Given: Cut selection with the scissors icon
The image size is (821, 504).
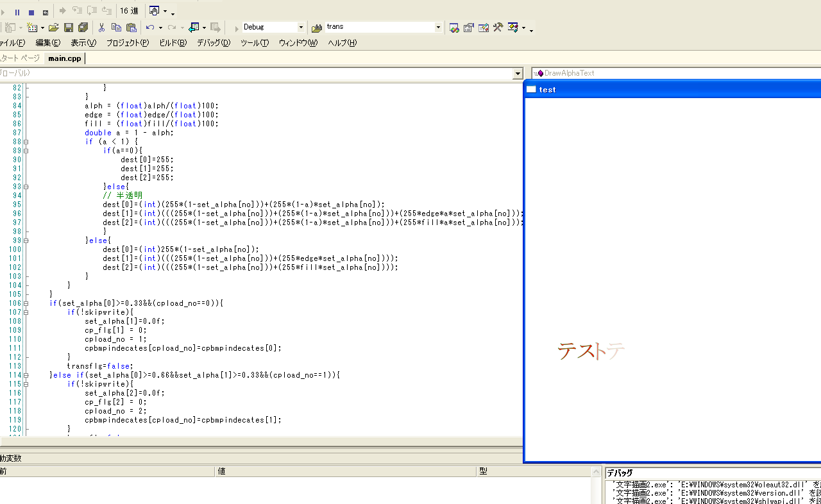Looking at the screenshot, I should 101,28.
